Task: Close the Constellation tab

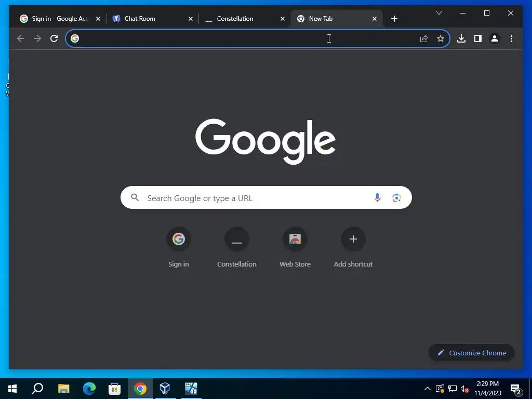Action: coord(282,19)
